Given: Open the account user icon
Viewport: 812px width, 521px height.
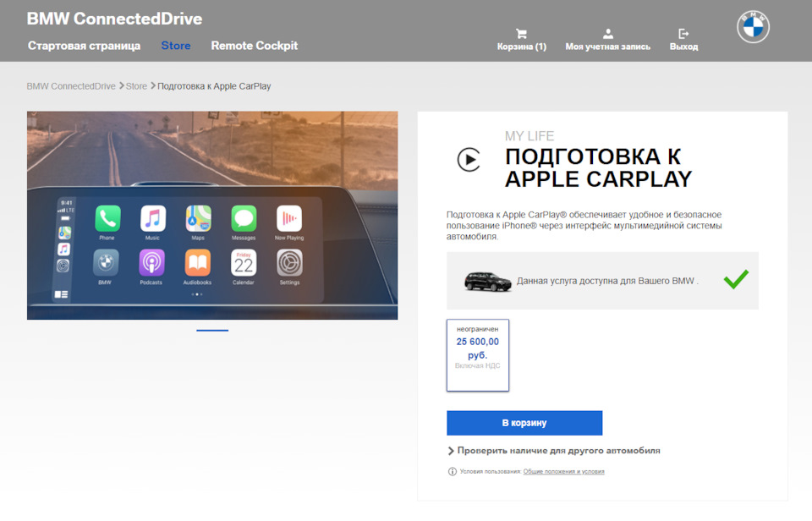Looking at the screenshot, I should pyautogui.click(x=608, y=34).
